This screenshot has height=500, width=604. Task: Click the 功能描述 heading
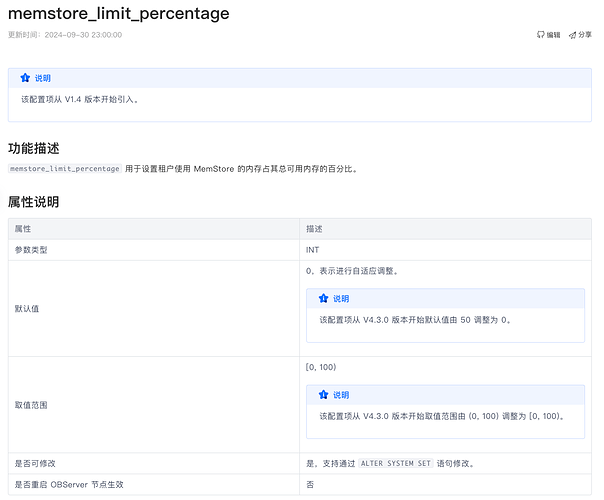pos(34,148)
